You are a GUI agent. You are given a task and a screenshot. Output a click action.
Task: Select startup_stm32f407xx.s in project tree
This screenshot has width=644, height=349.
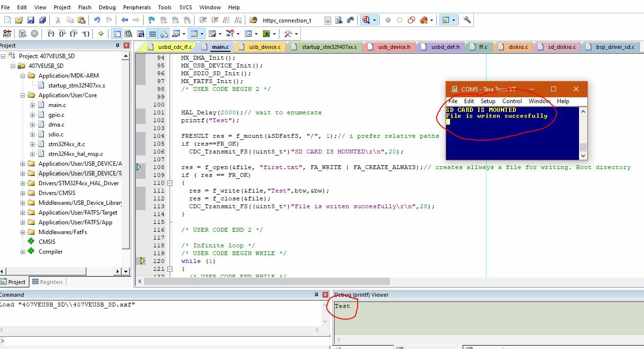point(76,86)
